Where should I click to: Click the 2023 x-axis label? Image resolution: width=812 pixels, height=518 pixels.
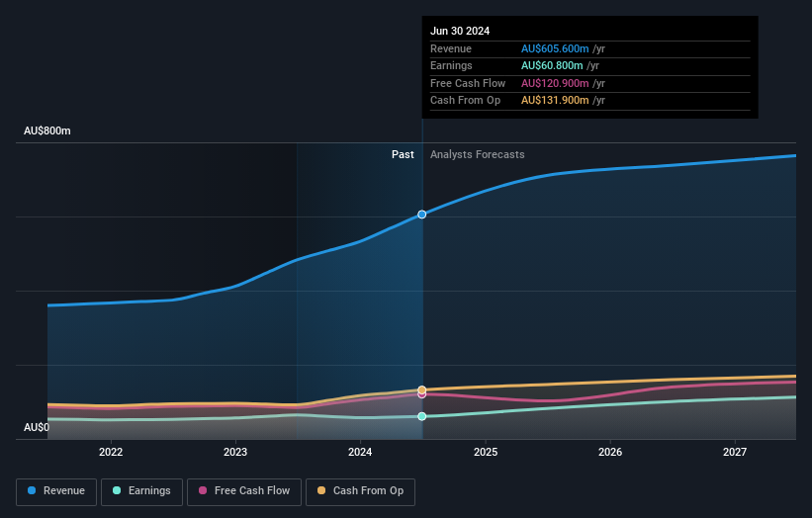pyautogui.click(x=235, y=452)
